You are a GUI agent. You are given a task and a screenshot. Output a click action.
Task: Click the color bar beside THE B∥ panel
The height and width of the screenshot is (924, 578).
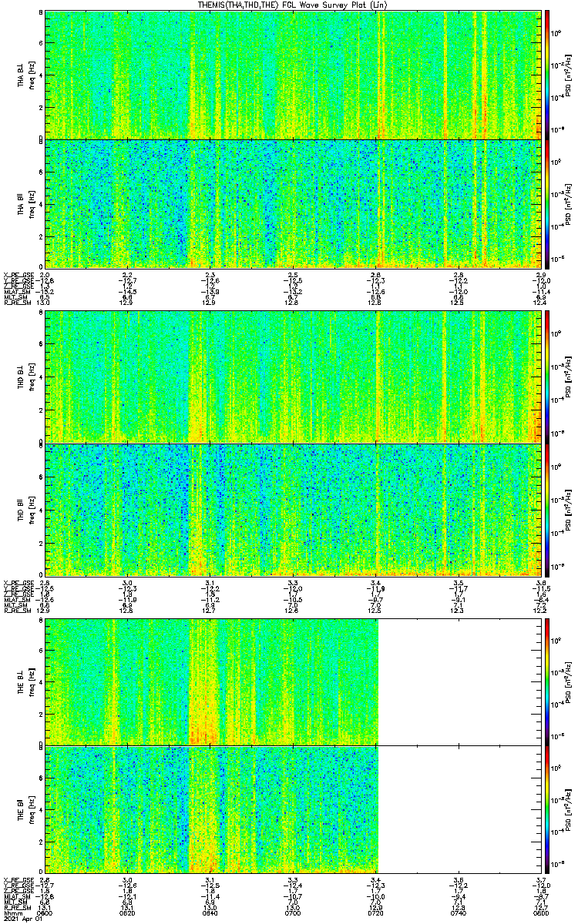[x=547, y=809]
